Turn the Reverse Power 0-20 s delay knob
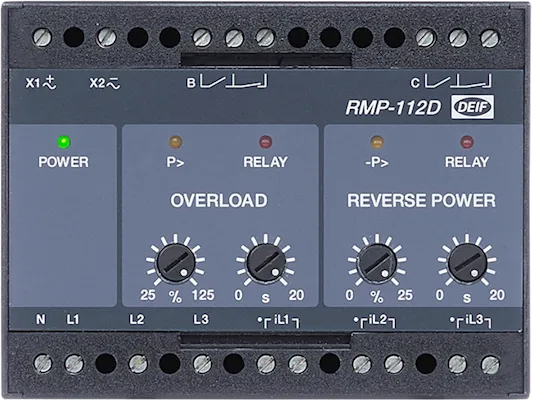The height and width of the screenshot is (400, 533). (467, 263)
